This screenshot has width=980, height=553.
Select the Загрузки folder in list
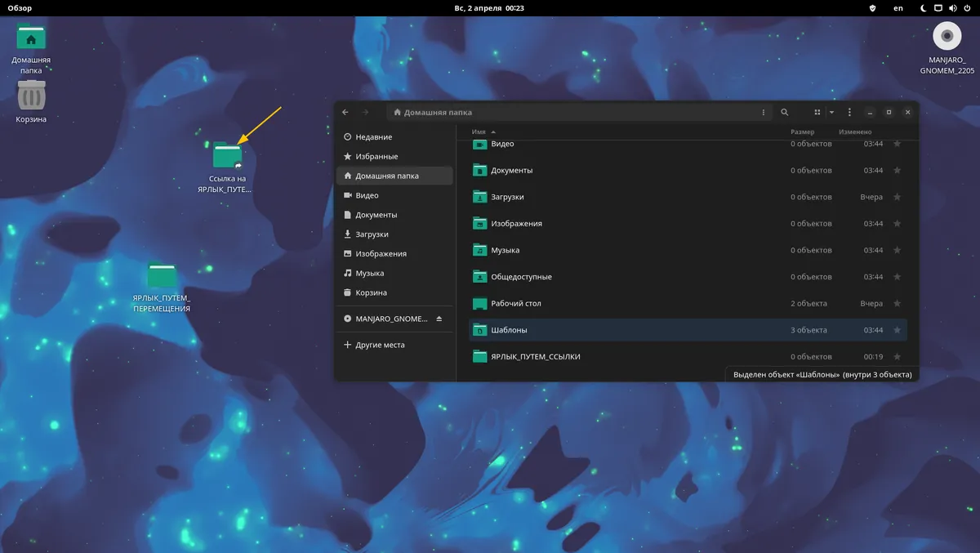tap(688, 197)
